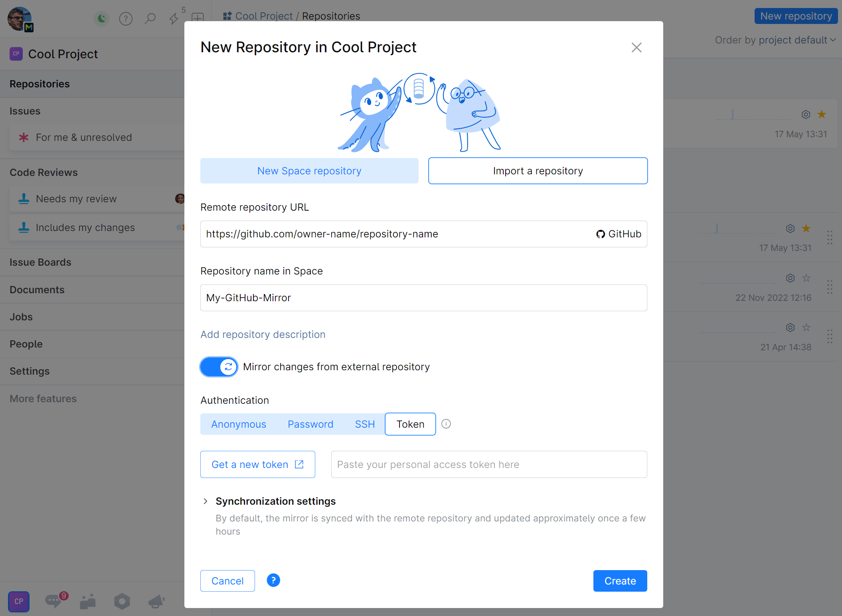Disable Mirror changes from external repository
The width and height of the screenshot is (842, 616).
pos(219,367)
